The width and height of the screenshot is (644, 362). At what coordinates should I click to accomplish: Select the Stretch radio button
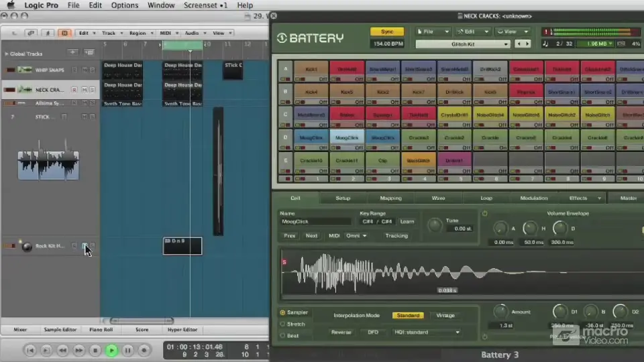coord(282,324)
